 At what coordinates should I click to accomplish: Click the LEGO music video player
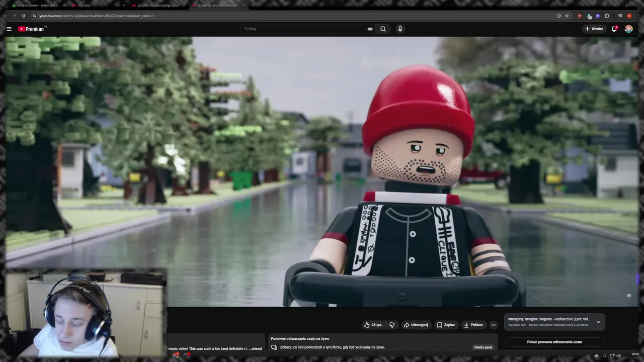coord(322,171)
